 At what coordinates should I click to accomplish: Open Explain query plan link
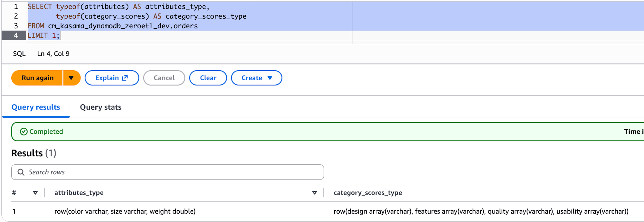point(112,78)
